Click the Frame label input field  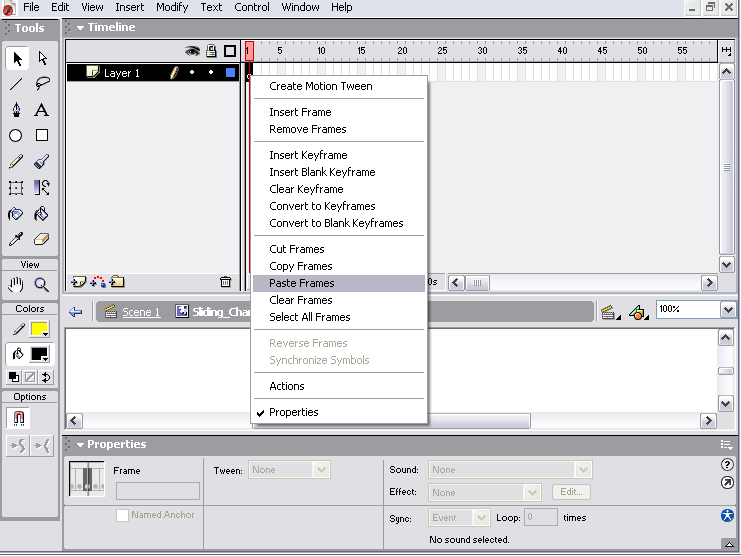pos(158,491)
